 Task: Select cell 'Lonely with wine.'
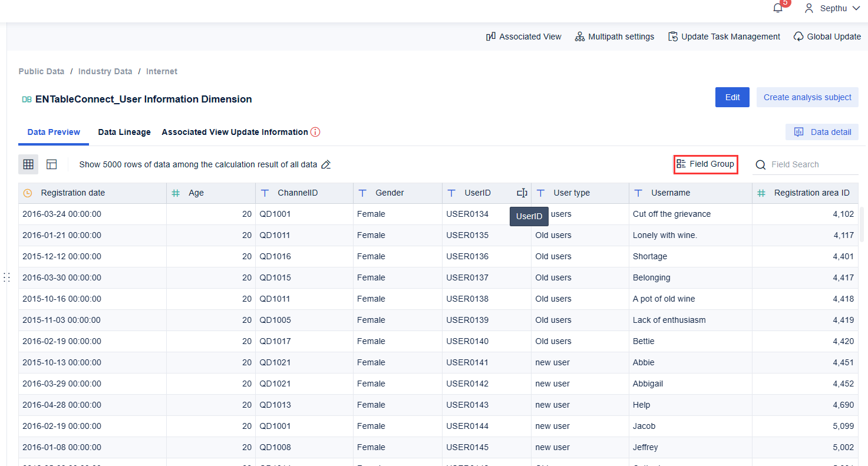691,235
